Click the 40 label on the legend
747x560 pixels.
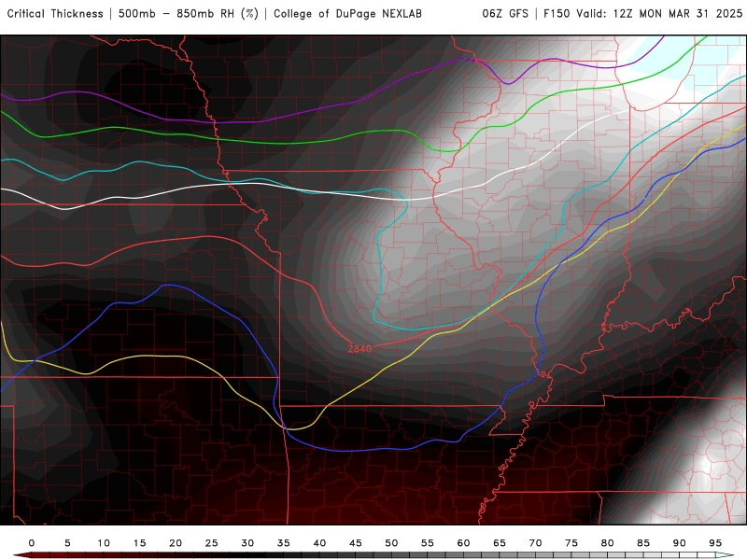point(319,543)
